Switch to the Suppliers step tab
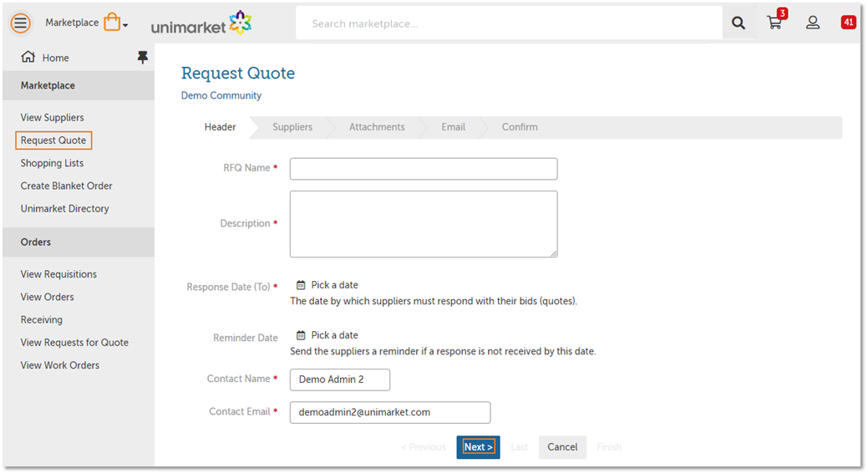Image resolution: width=868 pixels, height=474 pixels. tap(292, 127)
